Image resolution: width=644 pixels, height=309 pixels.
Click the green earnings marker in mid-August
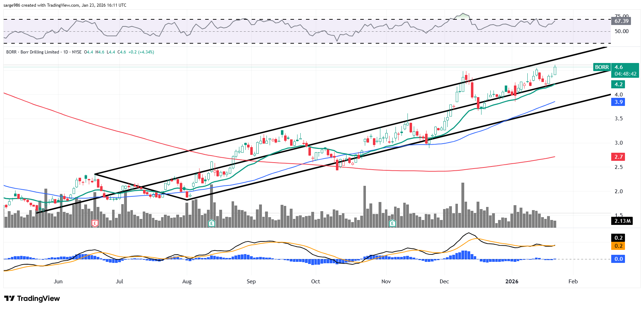[x=211, y=223]
